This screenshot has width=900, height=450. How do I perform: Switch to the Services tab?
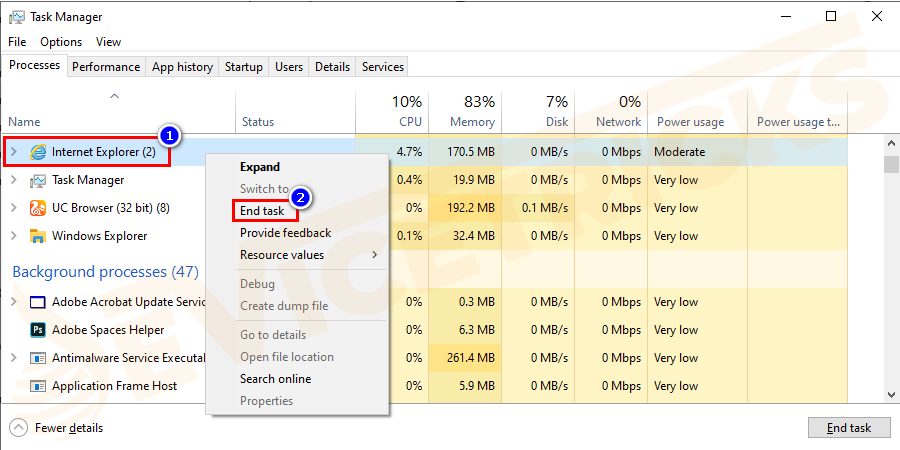383,67
